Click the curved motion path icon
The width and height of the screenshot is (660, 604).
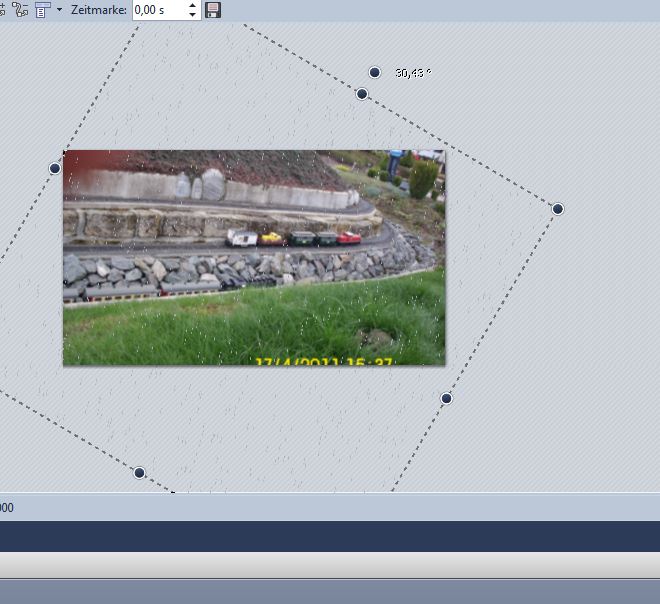tap(20, 10)
